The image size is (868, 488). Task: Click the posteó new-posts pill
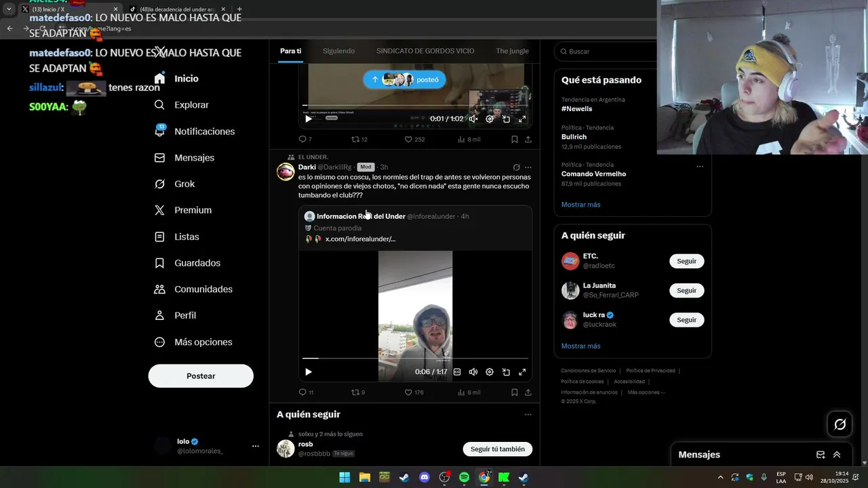(404, 79)
